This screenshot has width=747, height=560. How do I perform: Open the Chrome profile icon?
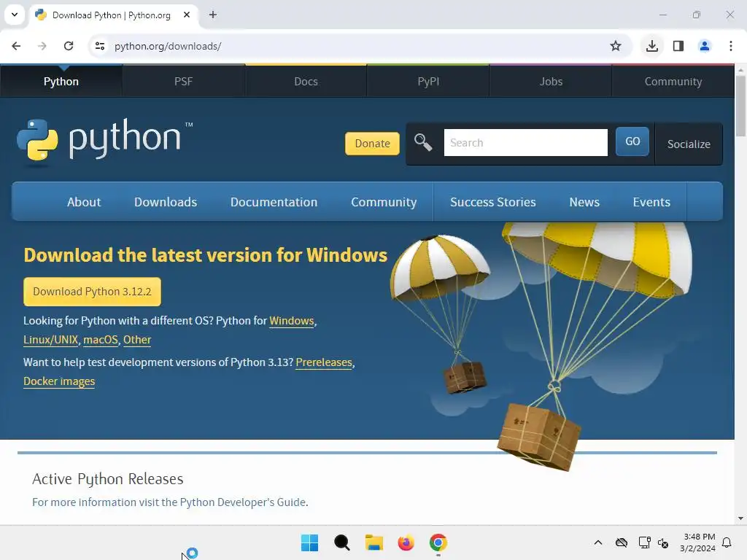pyautogui.click(x=705, y=46)
